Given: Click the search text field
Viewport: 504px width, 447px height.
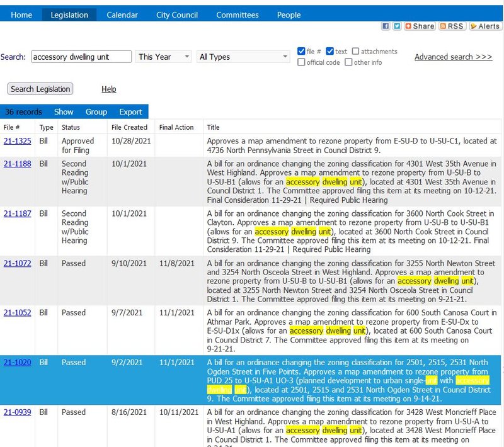Looking at the screenshot, I should [x=81, y=57].
